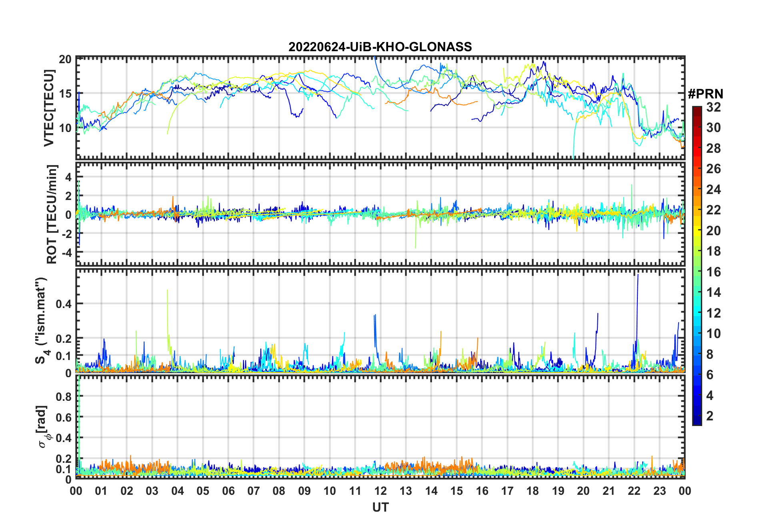Click colorbar tick label 22

(x=714, y=210)
